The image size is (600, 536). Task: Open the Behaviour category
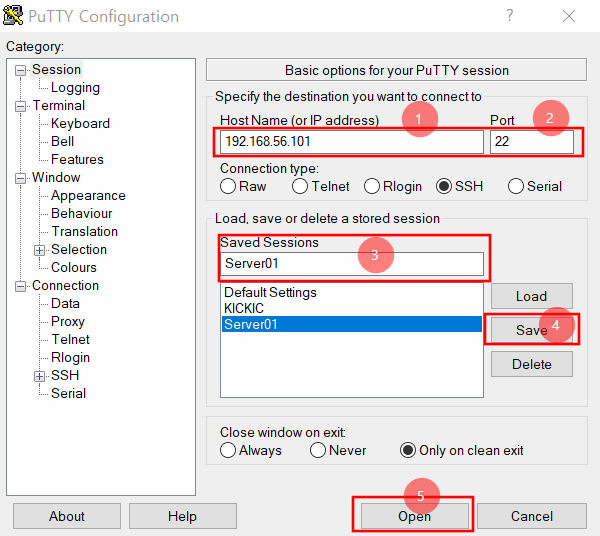point(82,213)
